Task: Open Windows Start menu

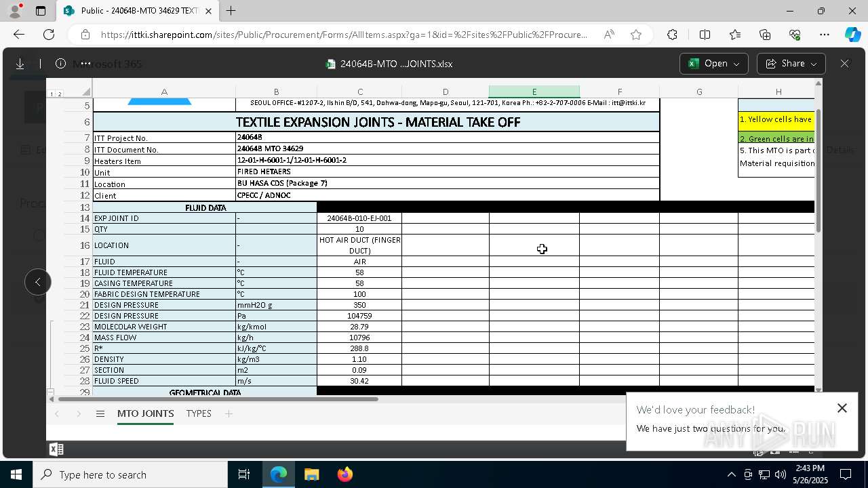Action: (16, 474)
